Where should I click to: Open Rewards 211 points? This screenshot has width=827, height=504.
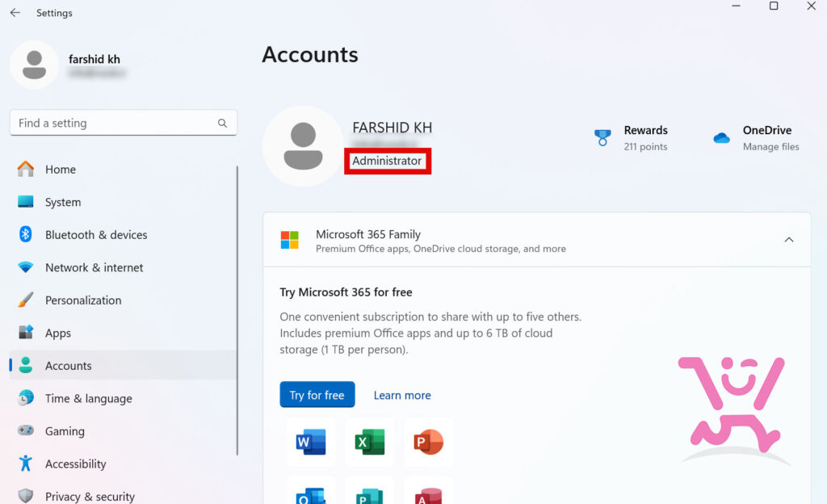pyautogui.click(x=631, y=138)
